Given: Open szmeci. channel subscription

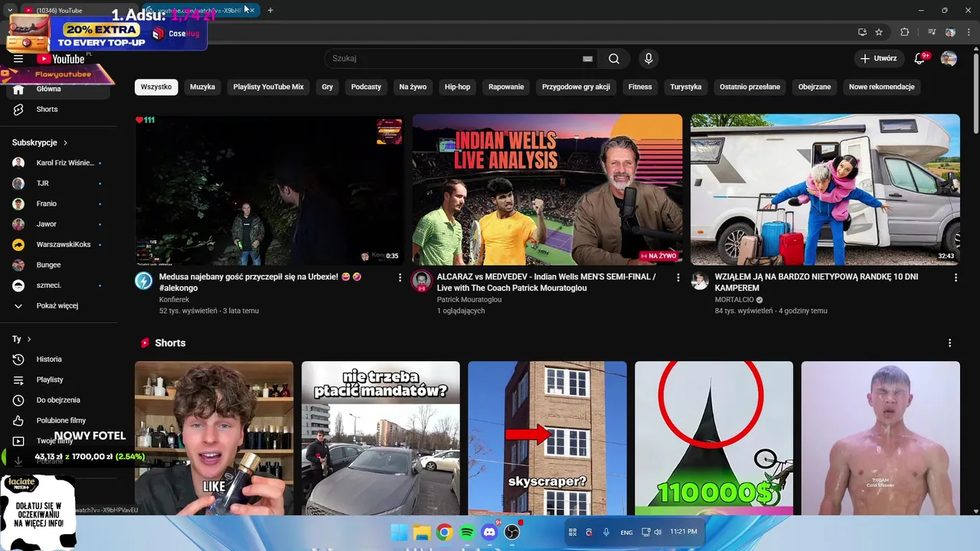Looking at the screenshot, I should pos(59,285).
